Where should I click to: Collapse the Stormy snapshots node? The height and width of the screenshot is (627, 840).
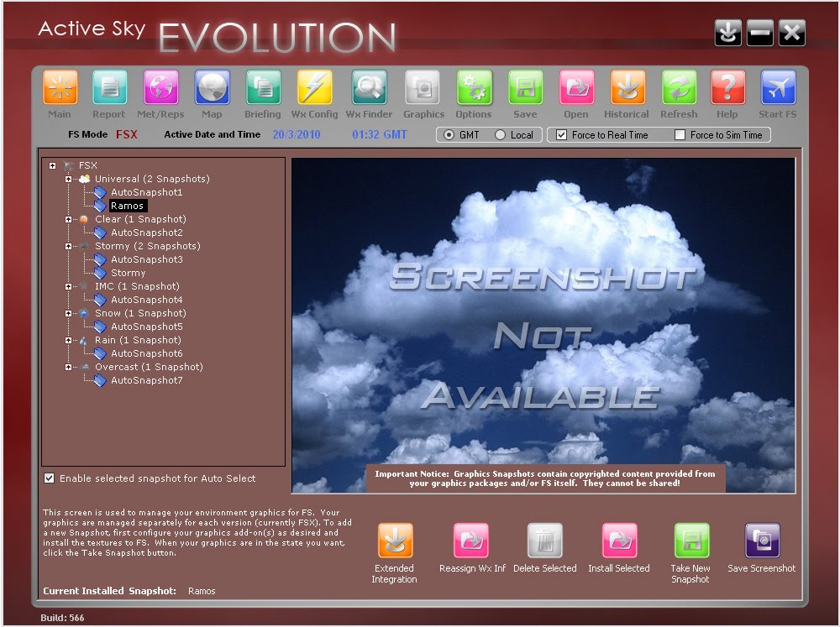[x=68, y=246]
